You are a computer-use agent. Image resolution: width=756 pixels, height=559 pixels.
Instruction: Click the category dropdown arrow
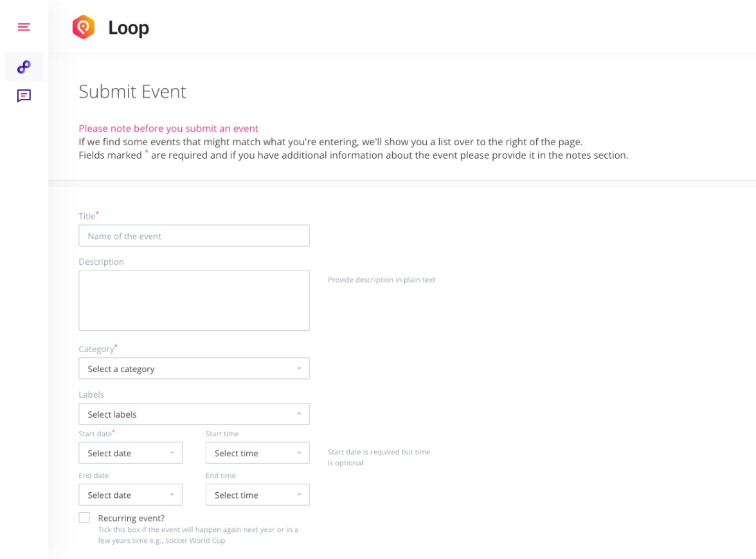299,369
